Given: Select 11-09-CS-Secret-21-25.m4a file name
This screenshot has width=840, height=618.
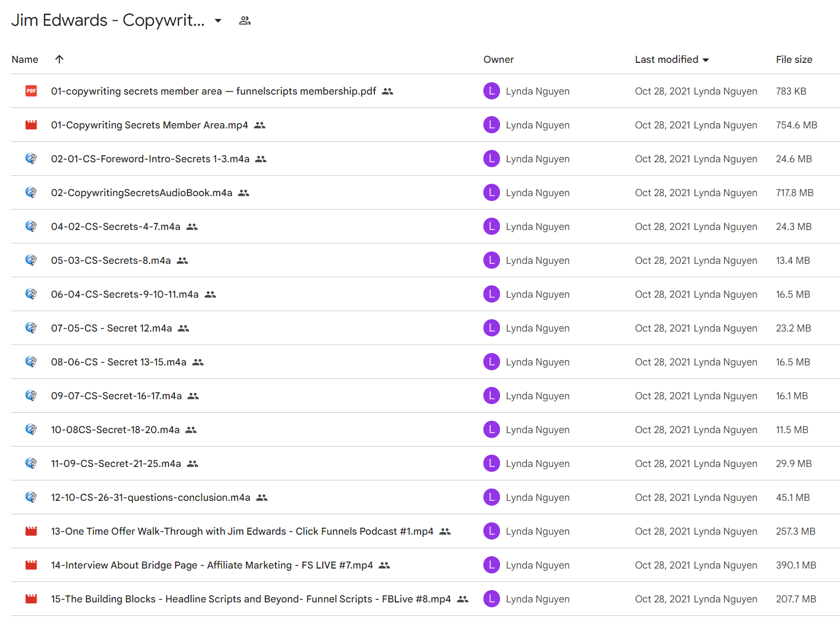Looking at the screenshot, I should coord(116,464).
